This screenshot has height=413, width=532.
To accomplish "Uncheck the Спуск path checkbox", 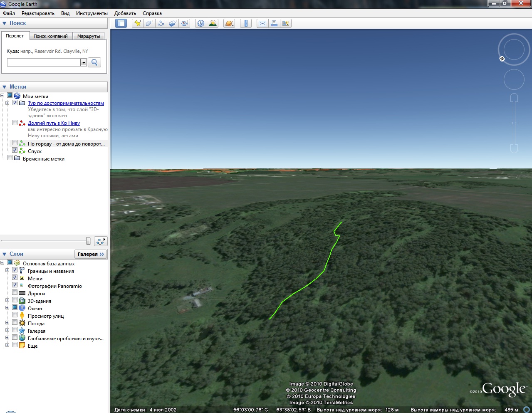I will pos(15,150).
